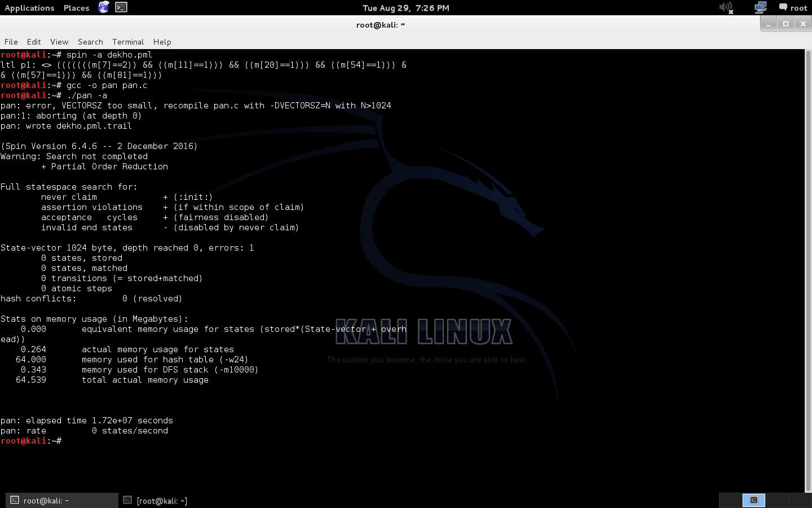Screen dimensions: 812x508
Task: Open the File menu
Action: pyautogui.click(x=11, y=42)
